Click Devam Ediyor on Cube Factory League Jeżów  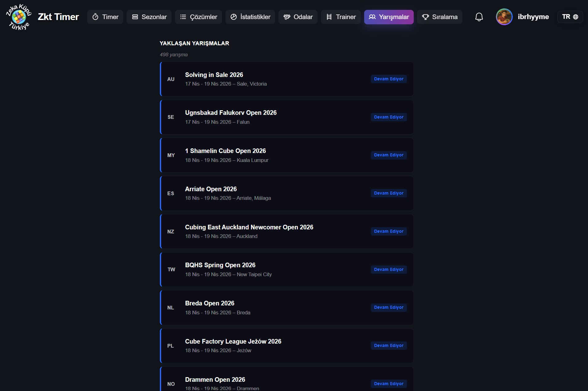(389, 345)
